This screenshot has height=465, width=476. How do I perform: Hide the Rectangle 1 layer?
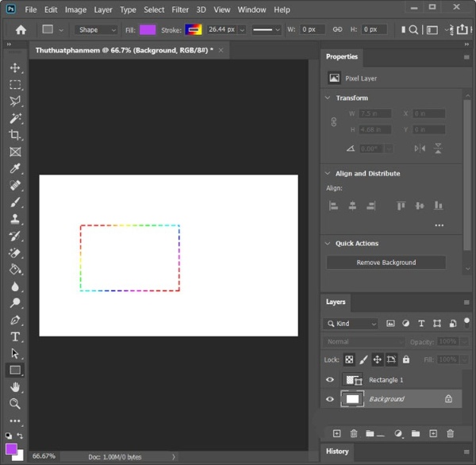point(330,380)
